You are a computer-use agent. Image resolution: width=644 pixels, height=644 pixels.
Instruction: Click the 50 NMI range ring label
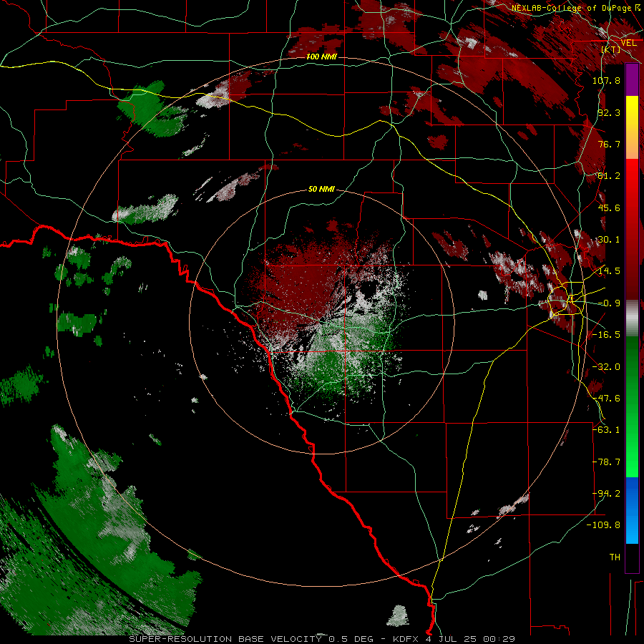(321, 189)
